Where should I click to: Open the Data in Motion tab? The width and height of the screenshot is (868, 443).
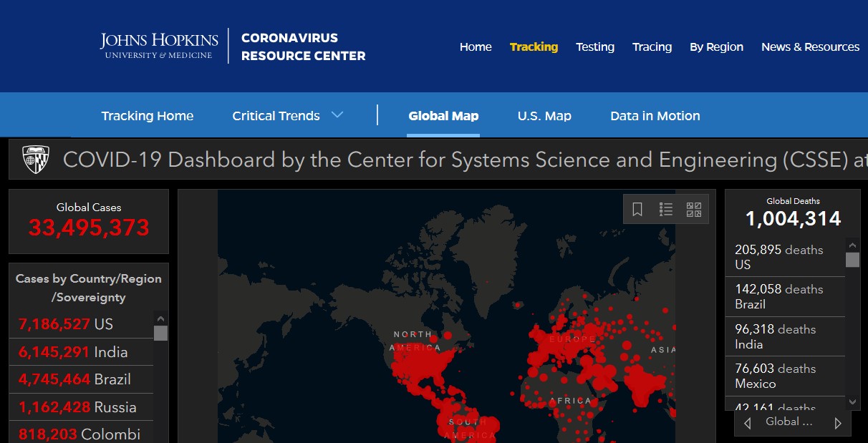655,116
